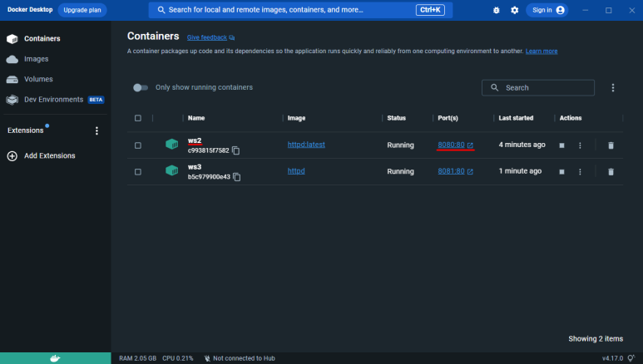
Task: Open the ws2 container name
Action: coord(195,140)
